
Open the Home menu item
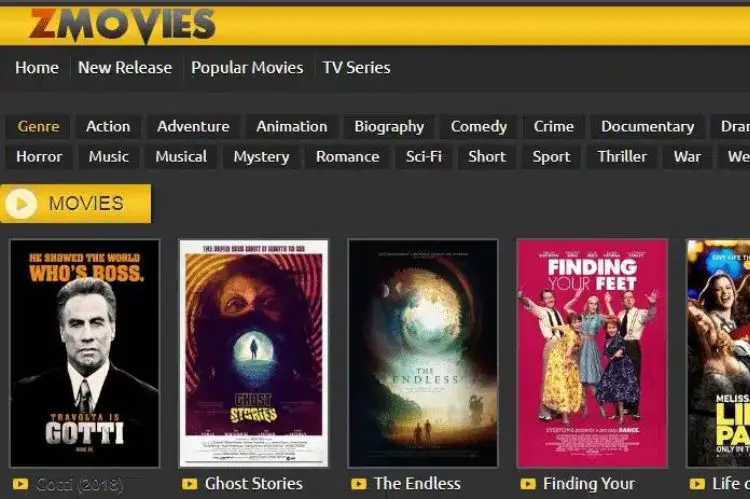(x=37, y=67)
